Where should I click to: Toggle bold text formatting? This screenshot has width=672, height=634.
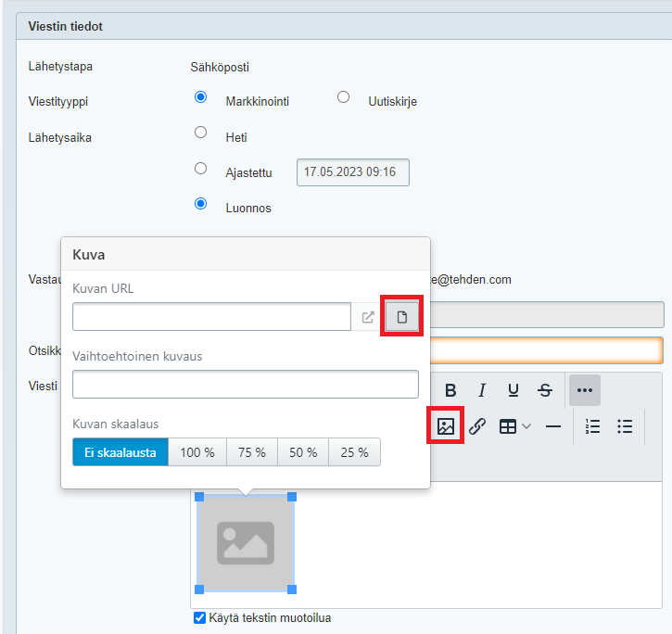(450, 390)
